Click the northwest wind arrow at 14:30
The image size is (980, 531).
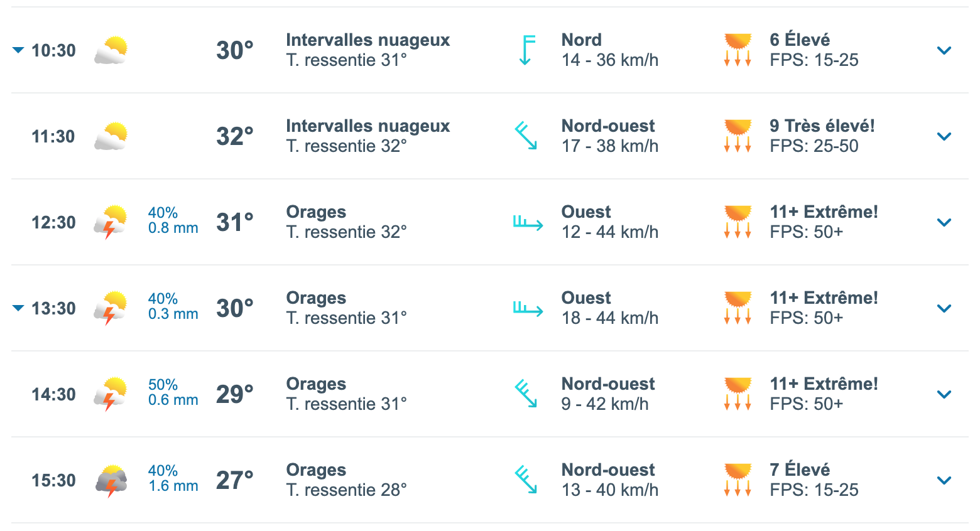coord(526,394)
